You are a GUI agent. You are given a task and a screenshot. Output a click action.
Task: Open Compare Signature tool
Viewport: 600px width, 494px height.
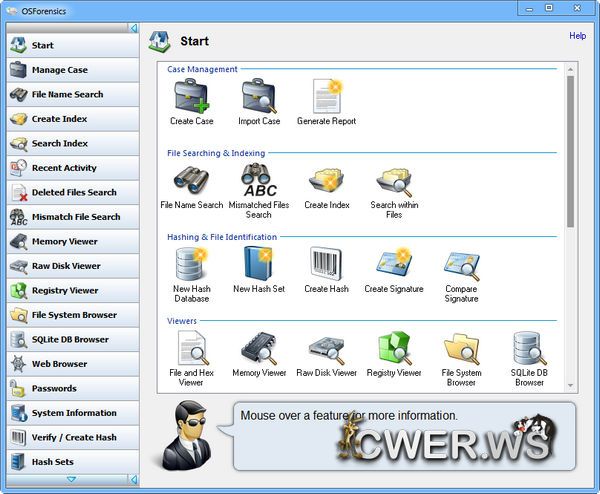pyautogui.click(x=461, y=264)
